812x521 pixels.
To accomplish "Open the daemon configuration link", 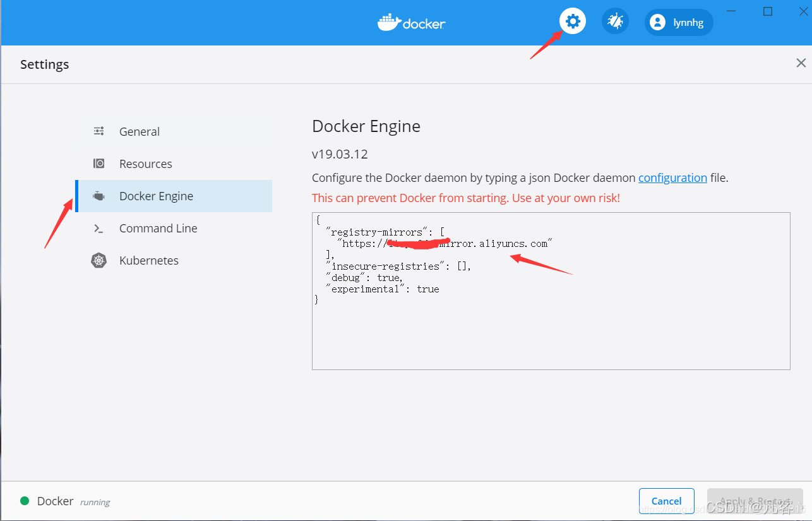I will click(x=672, y=178).
